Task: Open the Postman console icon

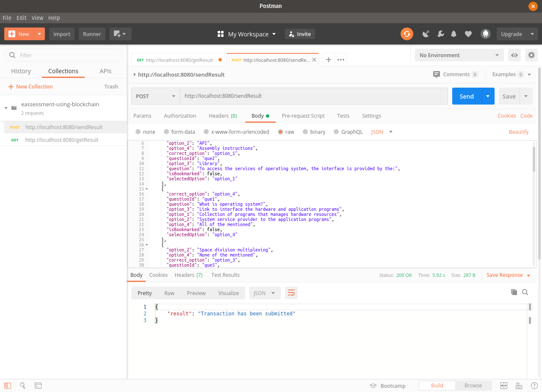Action: 38,386
